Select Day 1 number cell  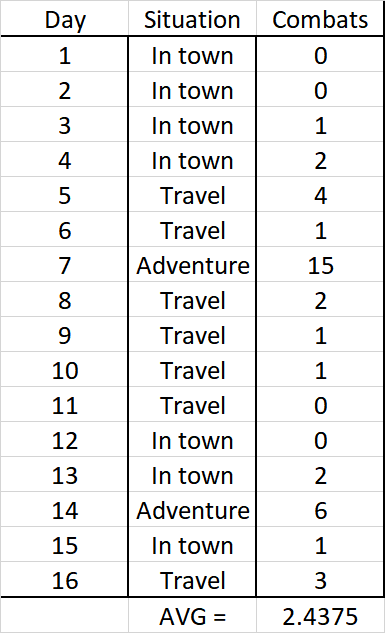click(65, 54)
